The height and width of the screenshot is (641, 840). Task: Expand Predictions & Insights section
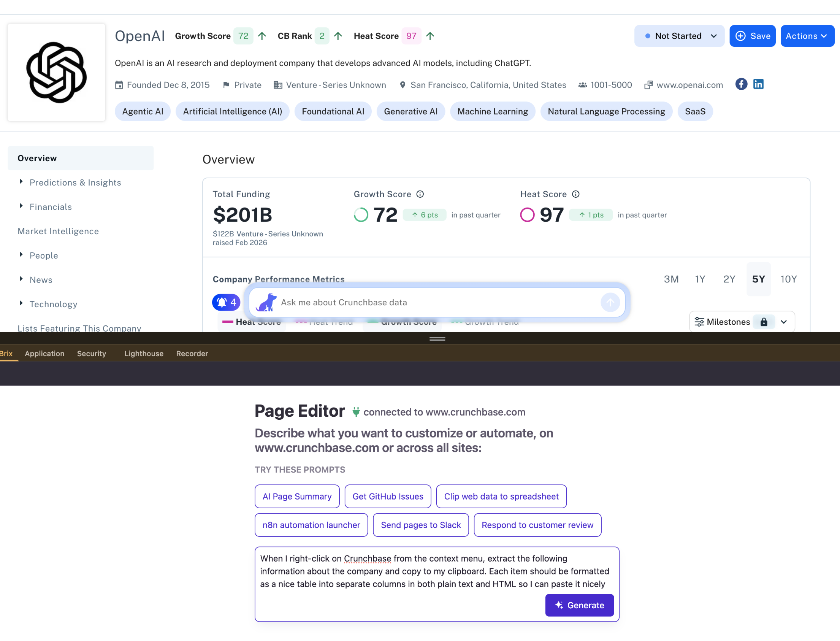(75, 183)
